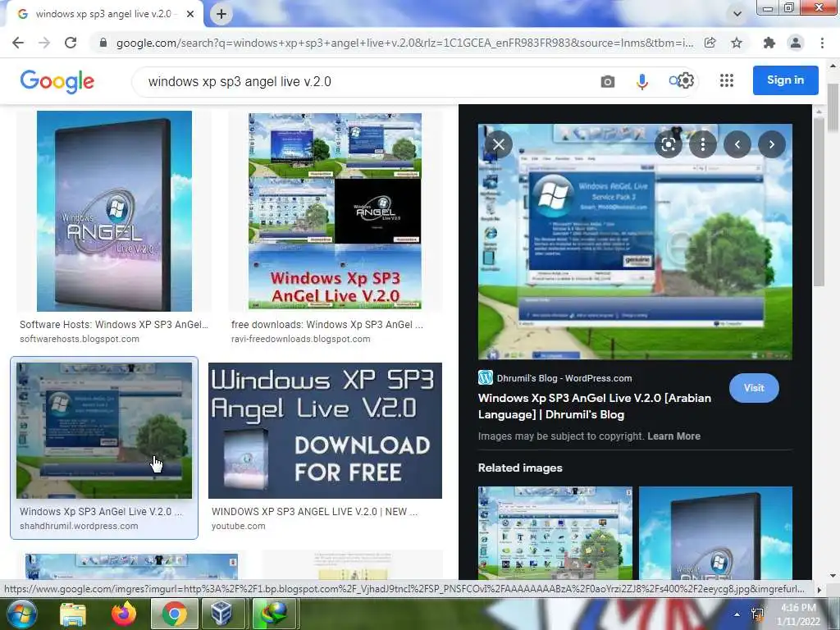
Task: Open the download manager taskbar icon
Action: tap(272, 614)
